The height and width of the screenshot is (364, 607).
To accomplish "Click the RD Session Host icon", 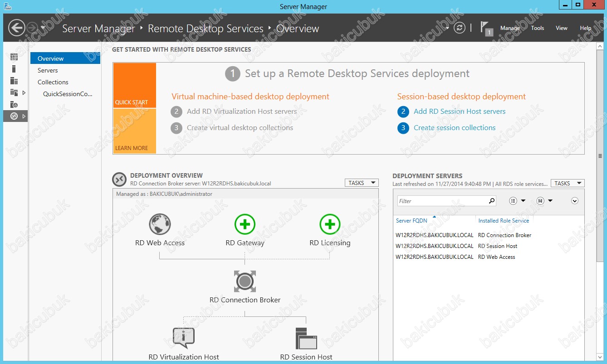I will (x=306, y=338).
